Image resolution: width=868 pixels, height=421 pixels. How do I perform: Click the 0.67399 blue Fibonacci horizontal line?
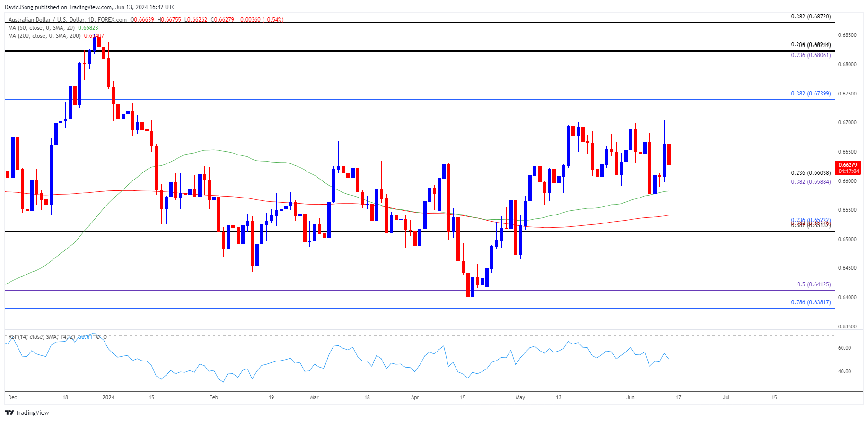[x=420, y=99]
